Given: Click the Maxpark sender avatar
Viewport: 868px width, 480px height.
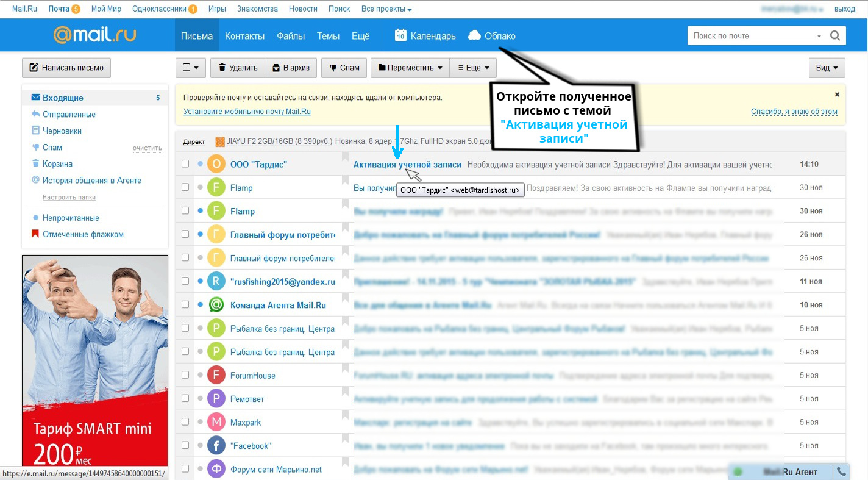Looking at the screenshot, I should tap(216, 422).
